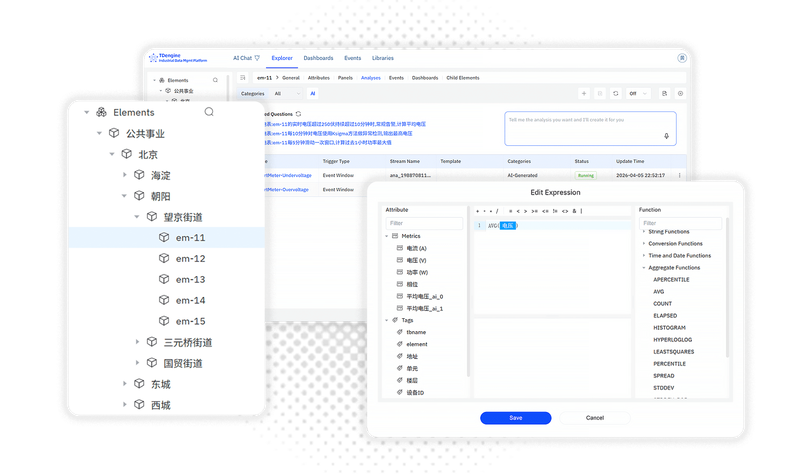This screenshot has width=800, height=476.
Task: Expand the 东城 tree node
Action: tap(124, 384)
